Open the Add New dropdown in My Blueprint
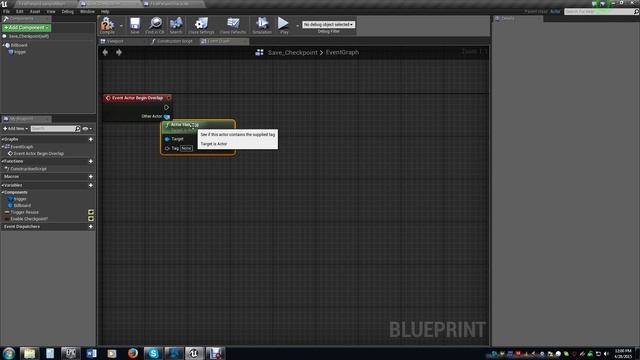640x360 pixels. coord(16,129)
